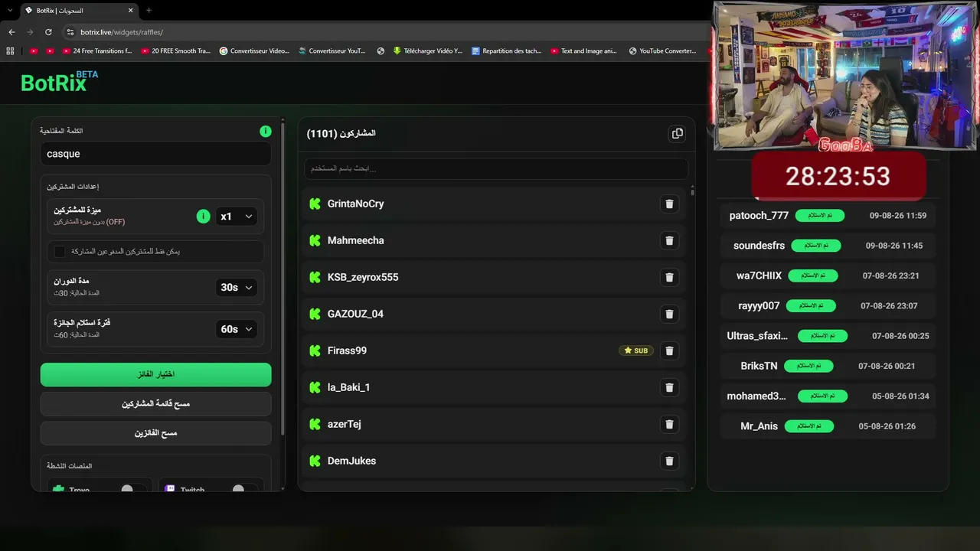Click the green info icon beside the keyword label

pyautogui.click(x=265, y=131)
